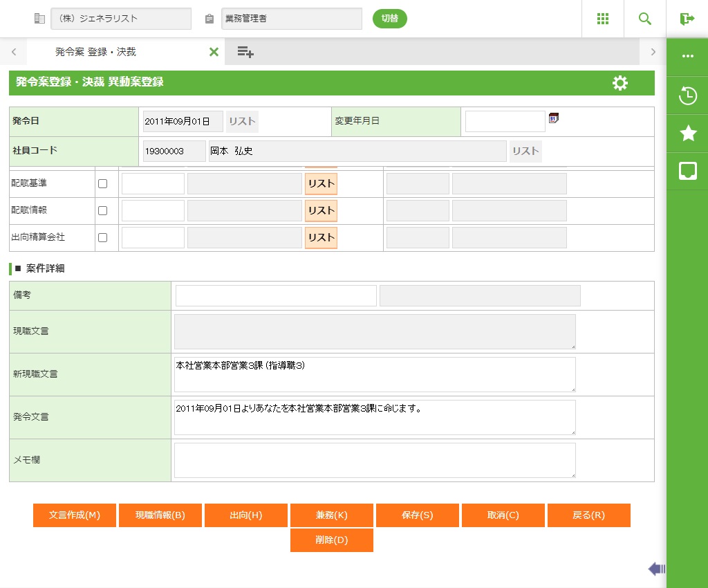This screenshot has width=708, height=588.
Task: Enable the 配賦情報 checkbox
Action: [103, 211]
